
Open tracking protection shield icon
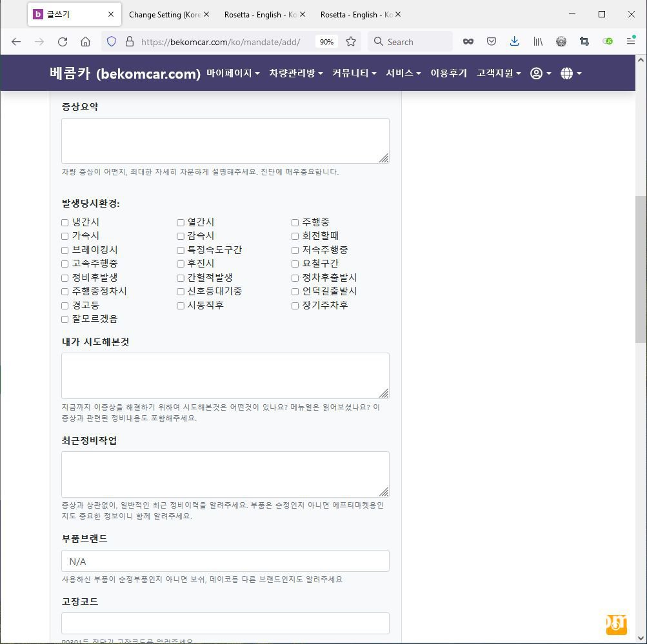click(x=112, y=42)
